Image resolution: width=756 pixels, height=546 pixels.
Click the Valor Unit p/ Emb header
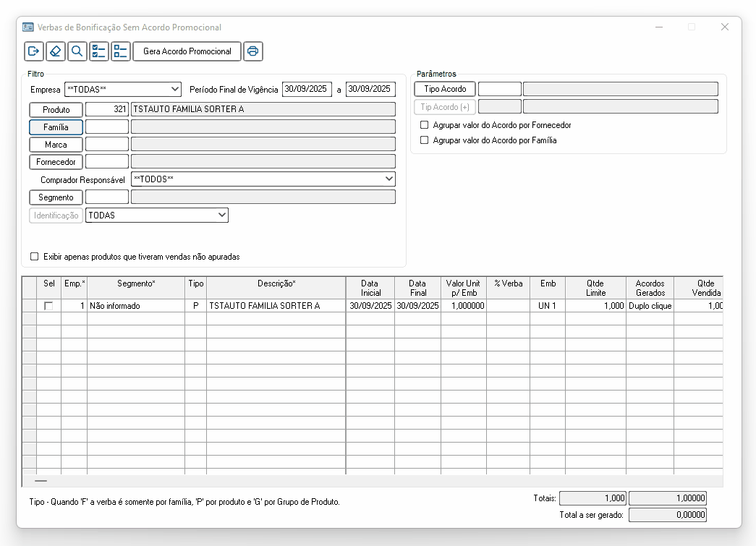point(463,288)
